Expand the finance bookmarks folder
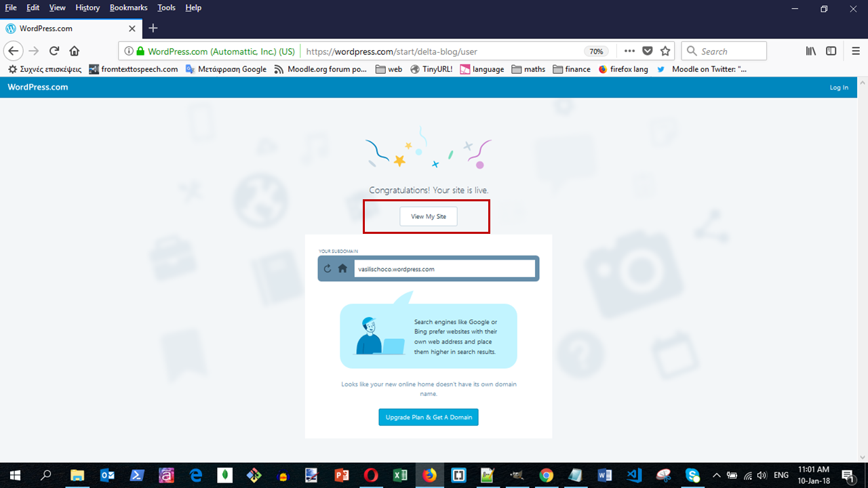The width and height of the screenshot is (868, 488). tap(572, 69)
